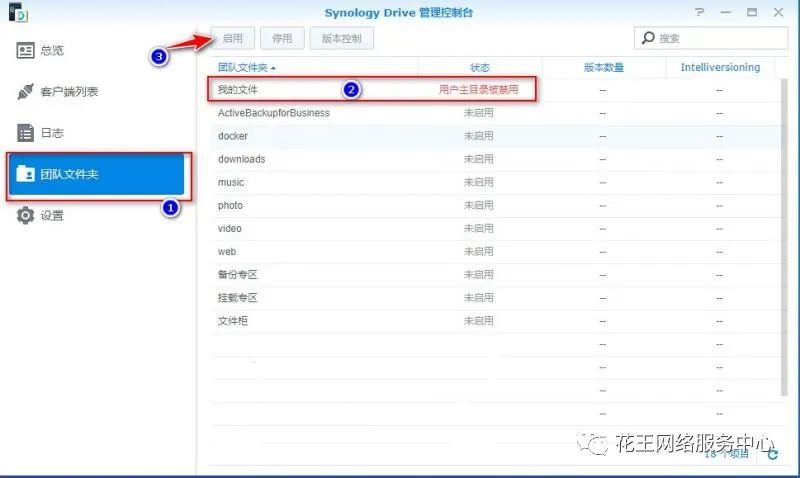Select the 备份专区 folder row

[495, 274]
